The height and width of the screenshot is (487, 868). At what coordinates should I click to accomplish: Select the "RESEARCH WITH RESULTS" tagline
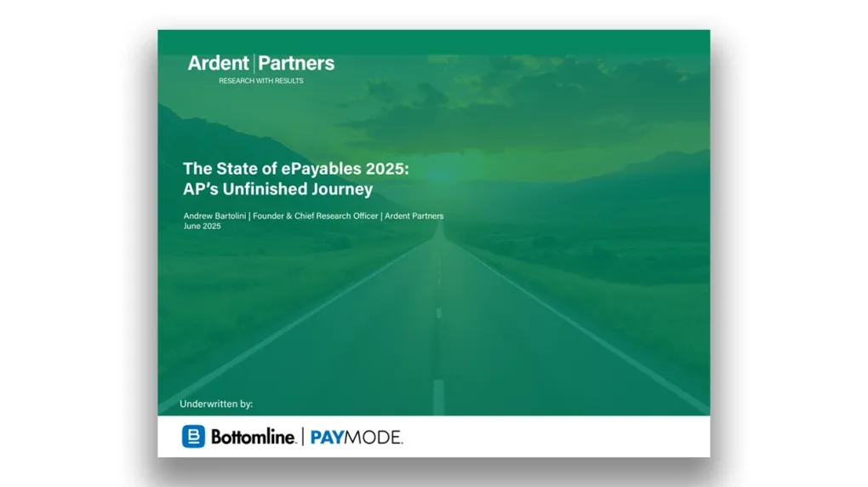point(260,81)
